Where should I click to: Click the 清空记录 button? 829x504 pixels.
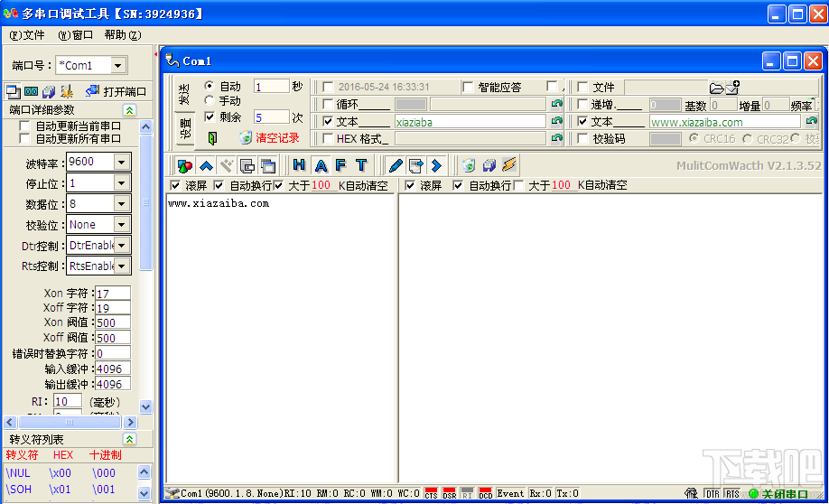coord(270,138)
